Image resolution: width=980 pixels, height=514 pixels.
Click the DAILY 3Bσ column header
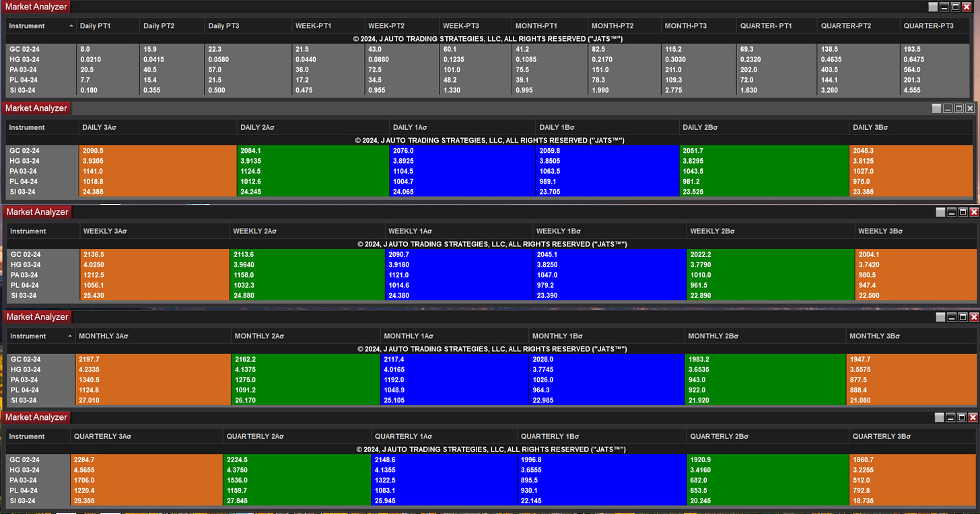pos(911,127)
